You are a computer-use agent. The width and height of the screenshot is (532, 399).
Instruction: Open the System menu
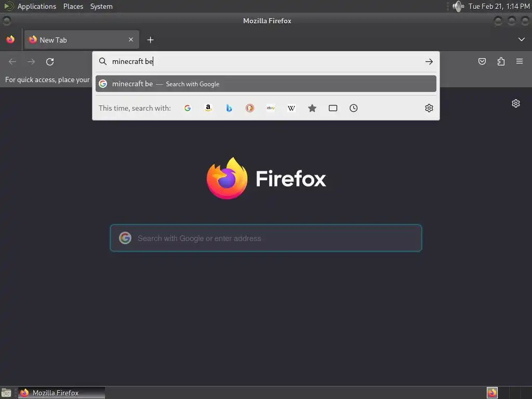pos(101,6)
